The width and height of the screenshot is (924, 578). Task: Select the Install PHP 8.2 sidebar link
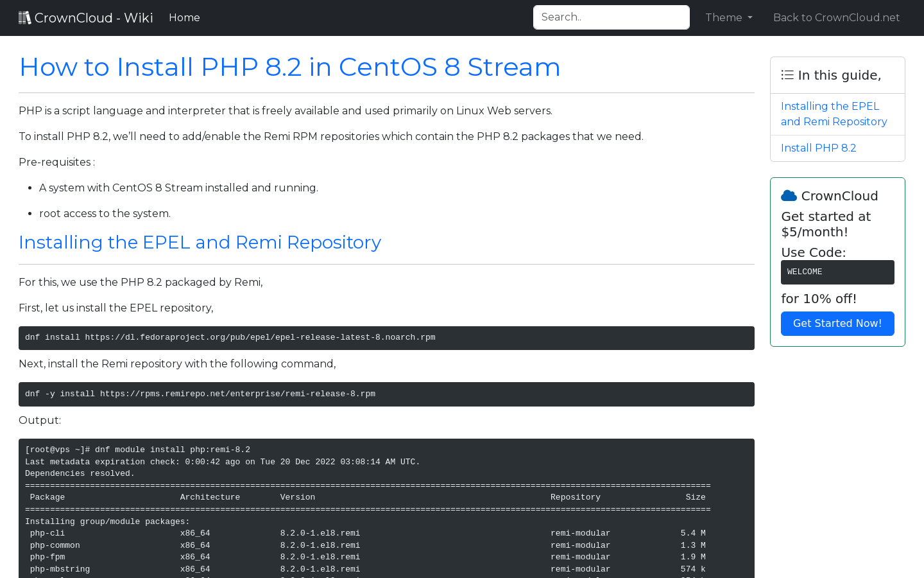click(x=818, y=148)
